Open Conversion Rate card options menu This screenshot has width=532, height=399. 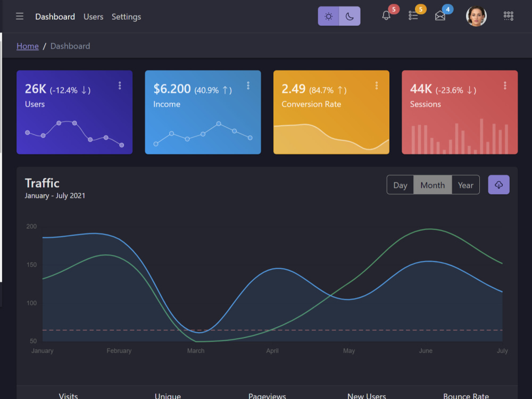[x=377, y=86]
